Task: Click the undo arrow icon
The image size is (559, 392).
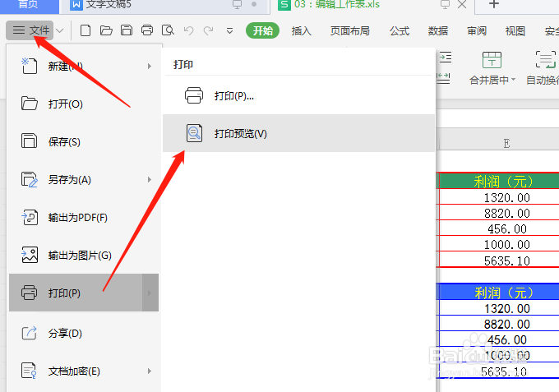Action: point(188,31)
